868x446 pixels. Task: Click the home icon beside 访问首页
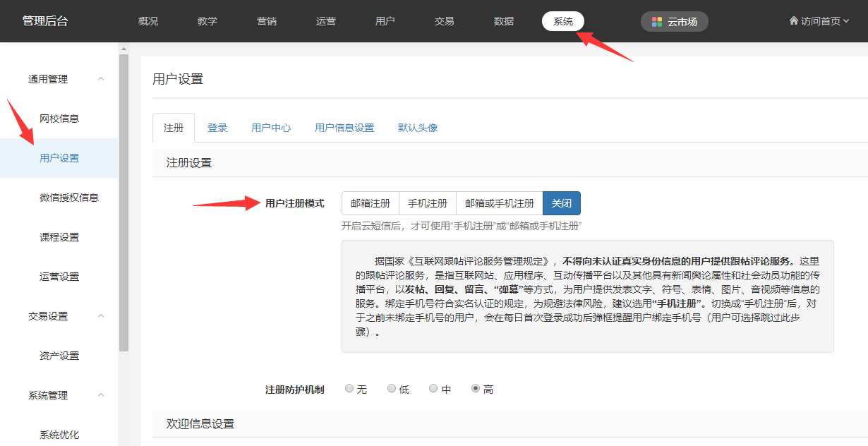pos(793,21)
